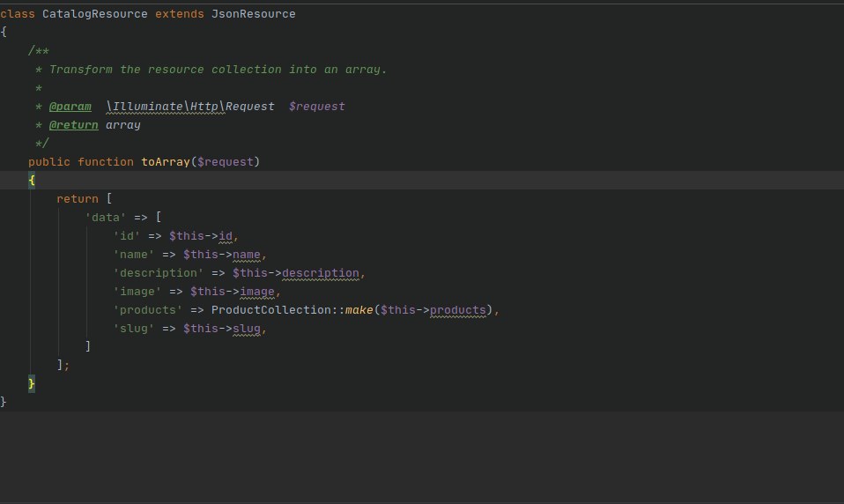The width and height of the screenshot is (844, 504).
Task: Click the 'class' keyword
Action: click(x=18, y=14)
